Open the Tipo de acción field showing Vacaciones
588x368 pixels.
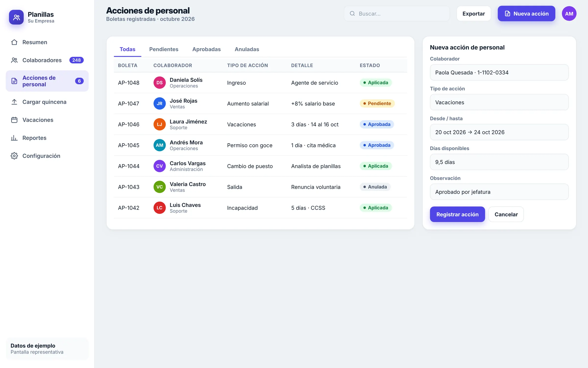point(499,102)
